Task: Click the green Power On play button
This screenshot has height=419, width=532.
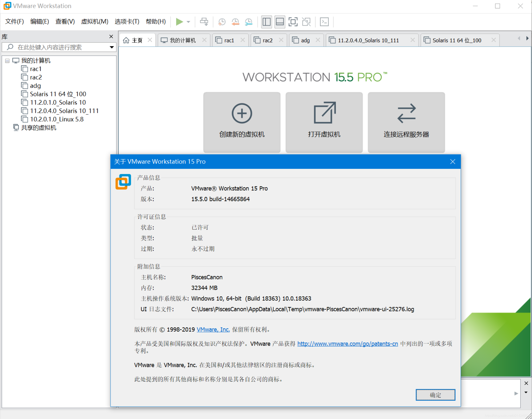Action: click(x=179, y=22)
